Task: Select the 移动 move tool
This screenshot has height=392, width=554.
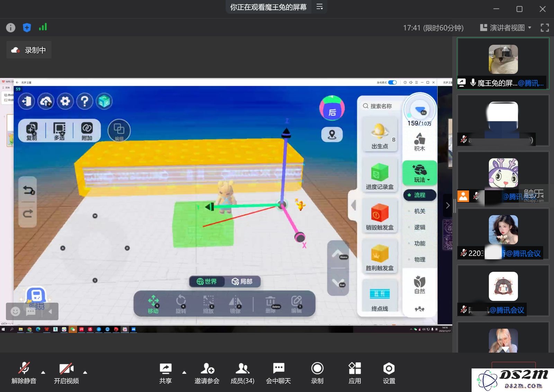Action: click(153, 304)
